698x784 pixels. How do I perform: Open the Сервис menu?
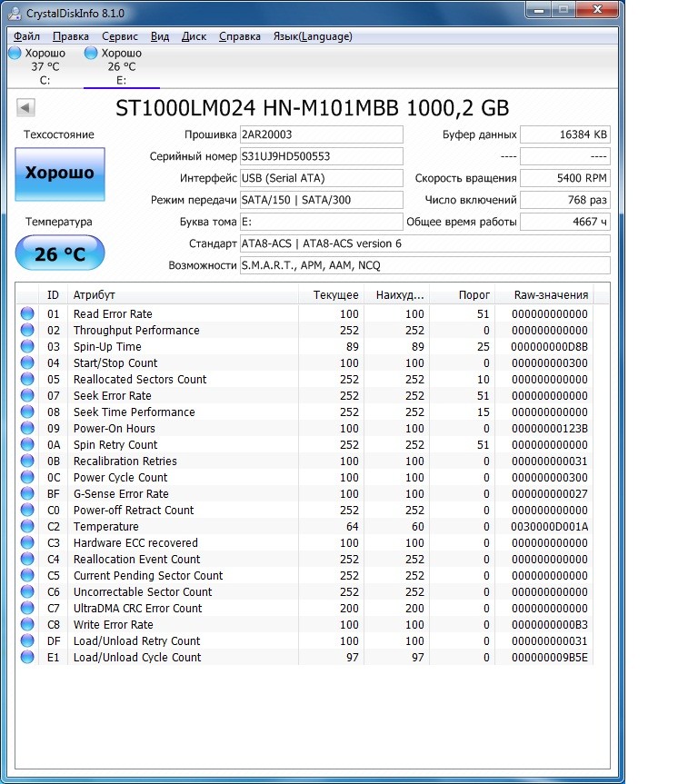[120, 36]
